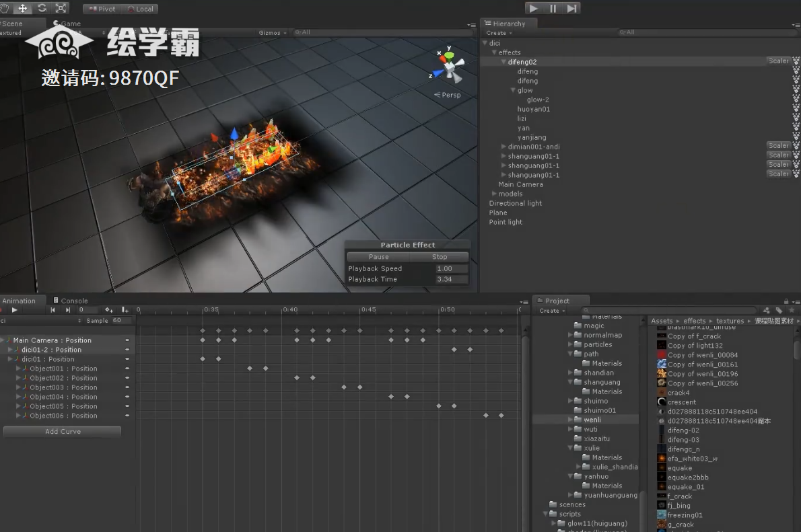Play the animation clip in Animation panel
The height and width of the screenshot is (532, 801).
14,310
